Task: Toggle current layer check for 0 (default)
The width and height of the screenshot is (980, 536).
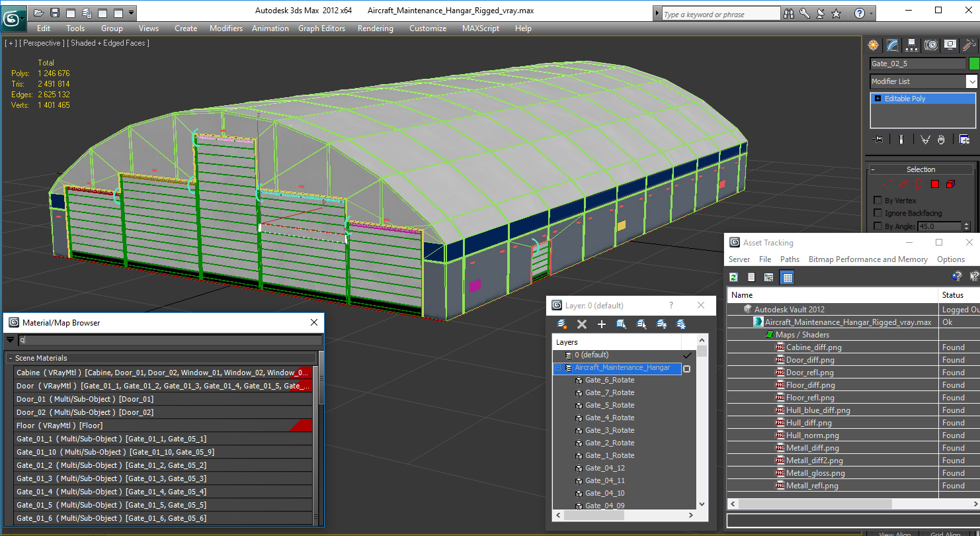Action: (x=688, y=355)
